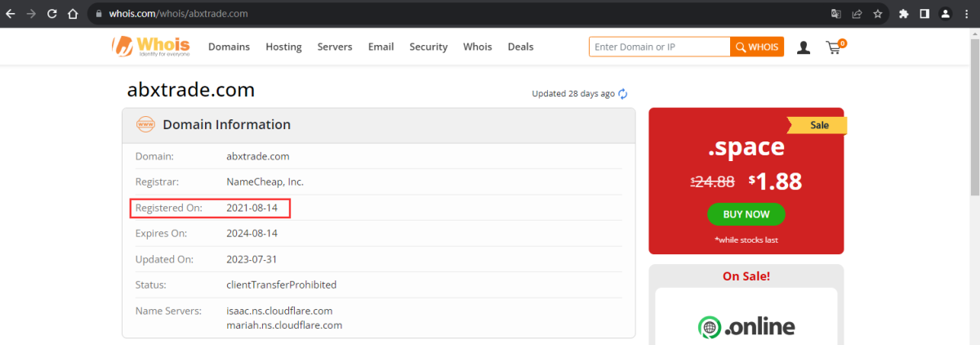Click the Whois logo
Screen dimensions: 980x345
point(151,47)
